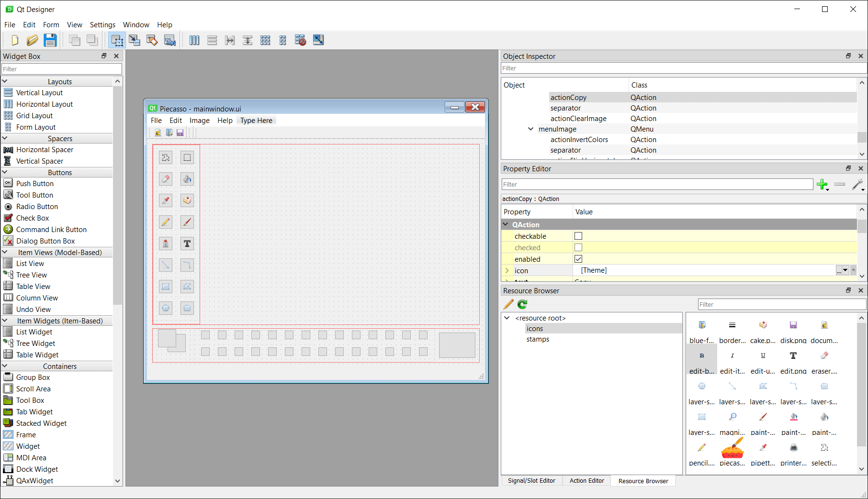Screen dimensions: 868x499
Task: Select the piecasso pie icon resource
Action: (x=732, y=452)
